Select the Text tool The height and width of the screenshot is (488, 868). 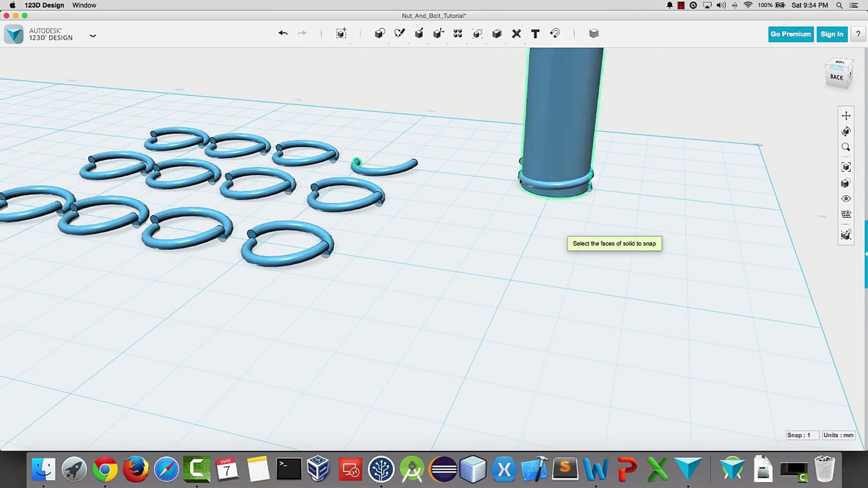535,34
